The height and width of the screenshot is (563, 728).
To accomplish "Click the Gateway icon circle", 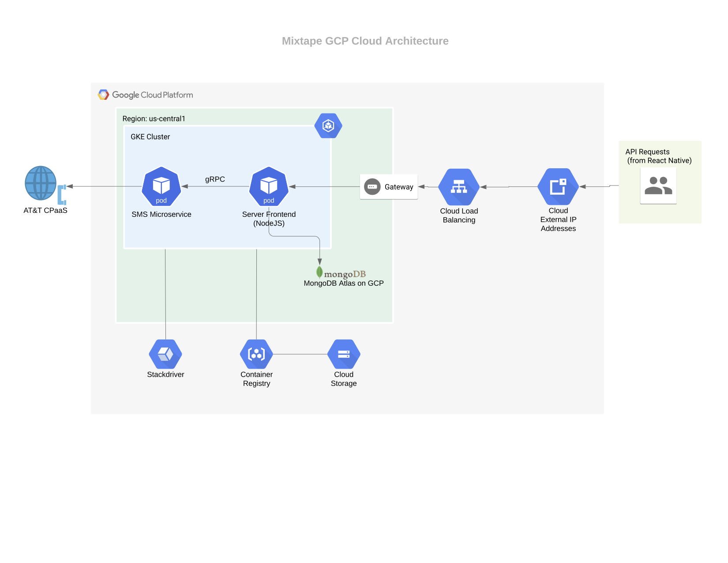I will click(x=372, y=187).
